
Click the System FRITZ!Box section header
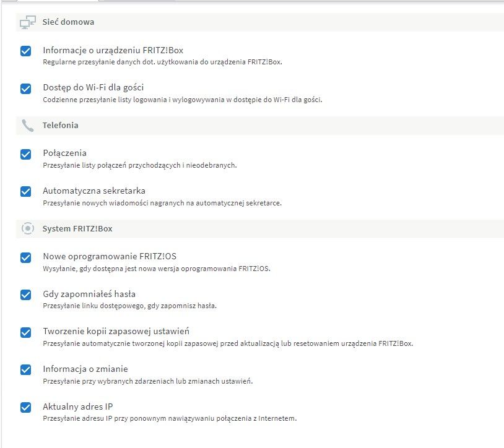[x=259, y=229]
